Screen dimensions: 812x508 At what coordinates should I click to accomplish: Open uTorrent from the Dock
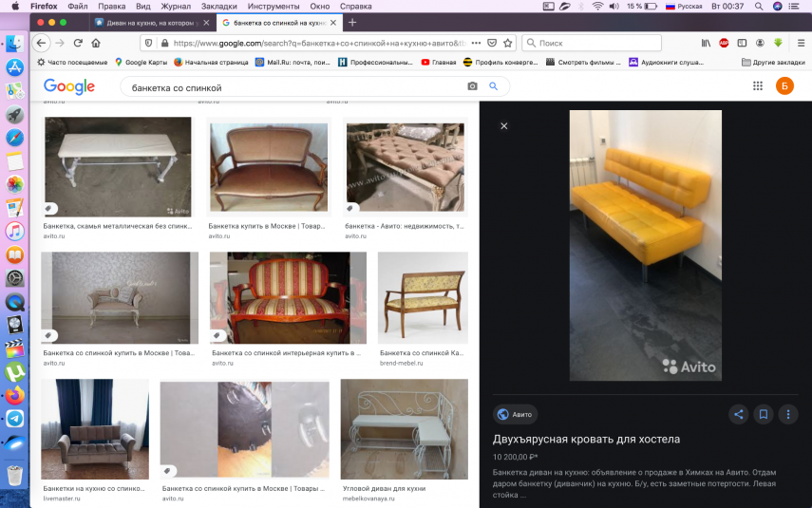coord(14,372)
